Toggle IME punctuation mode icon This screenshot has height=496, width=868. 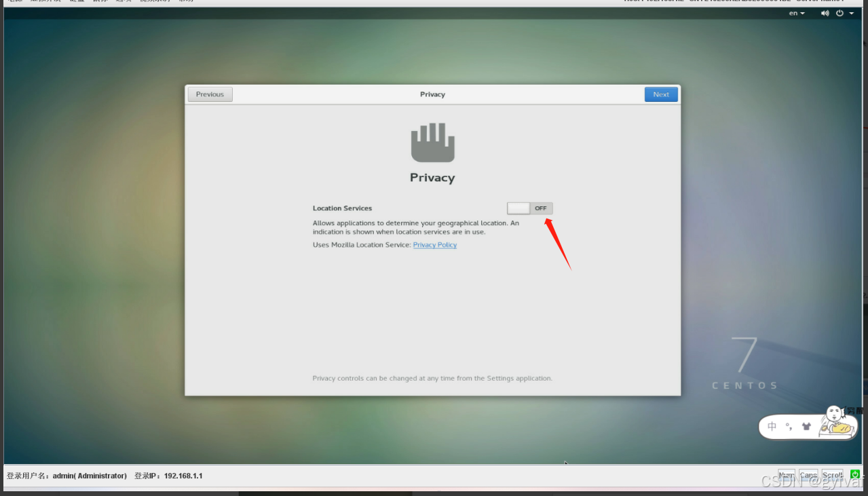point(789,427)
